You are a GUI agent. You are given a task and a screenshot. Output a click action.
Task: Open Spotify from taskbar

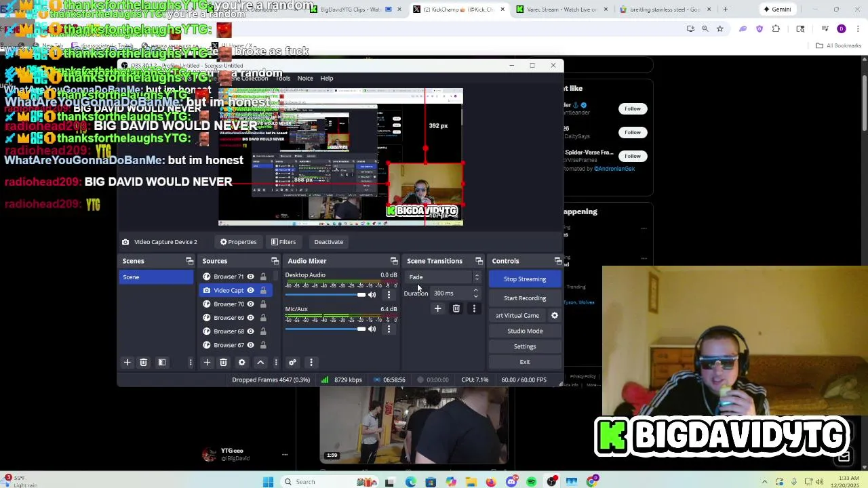(532, 482)
